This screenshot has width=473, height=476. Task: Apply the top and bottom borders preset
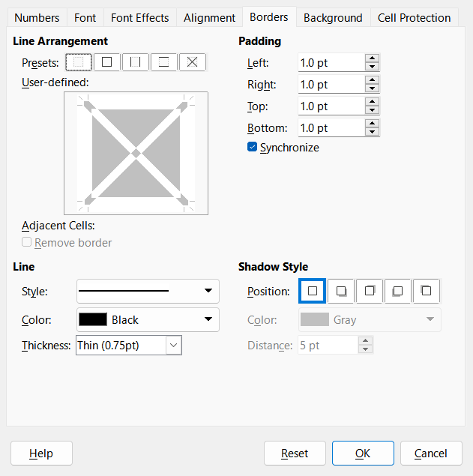tap(163, 62)
